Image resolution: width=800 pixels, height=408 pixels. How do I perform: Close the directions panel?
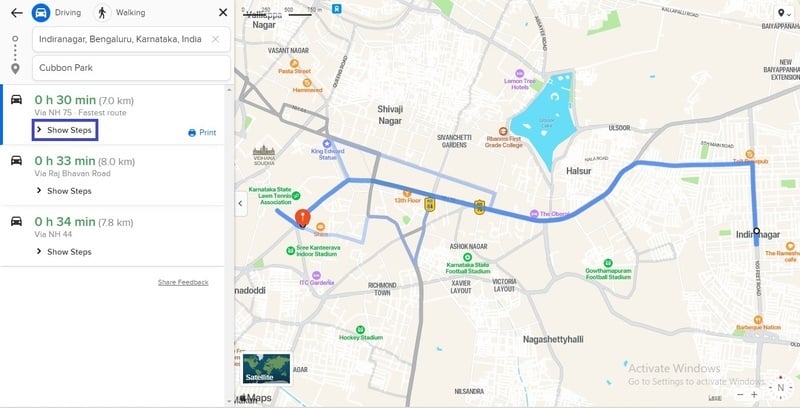(x=223, y=13)
